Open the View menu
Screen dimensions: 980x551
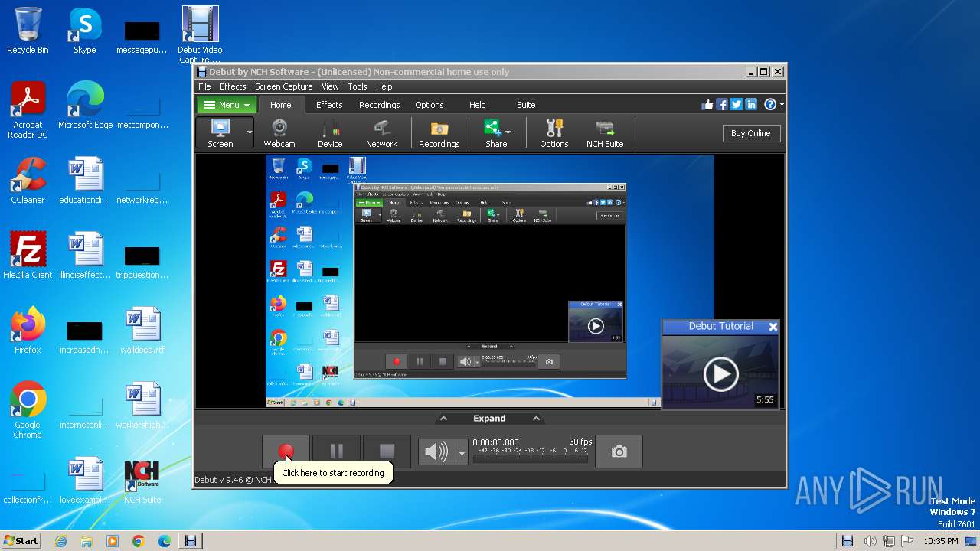[x=330, y=86]
